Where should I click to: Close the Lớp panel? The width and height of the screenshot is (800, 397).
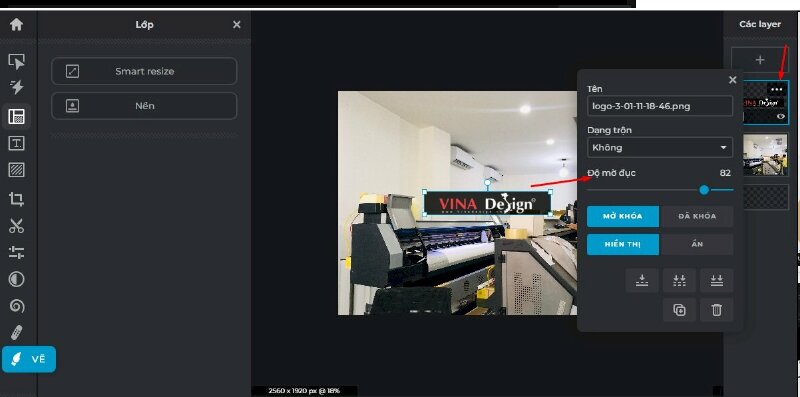pyautogui.click(x=236, y=24)
